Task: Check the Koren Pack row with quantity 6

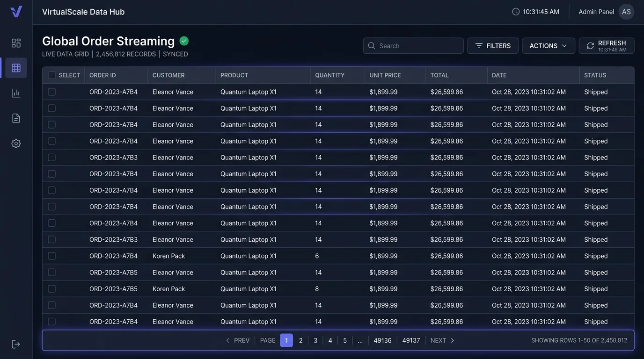Action: [51, 256]
